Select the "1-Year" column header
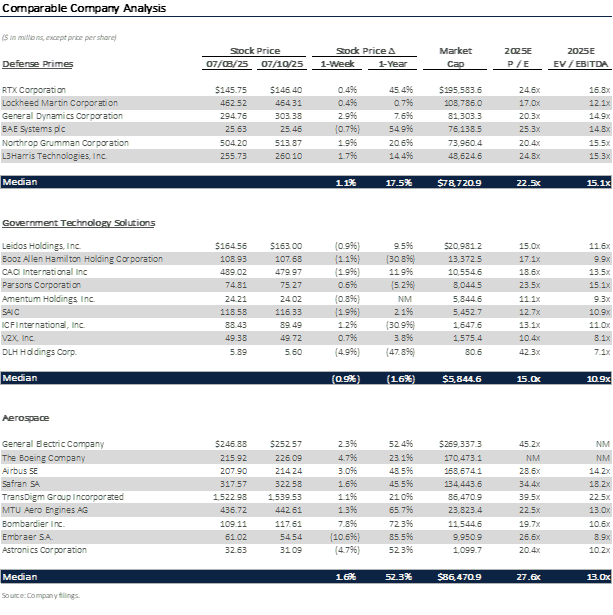The width and height of the screenshot is (613, 615). coord(393,64)
